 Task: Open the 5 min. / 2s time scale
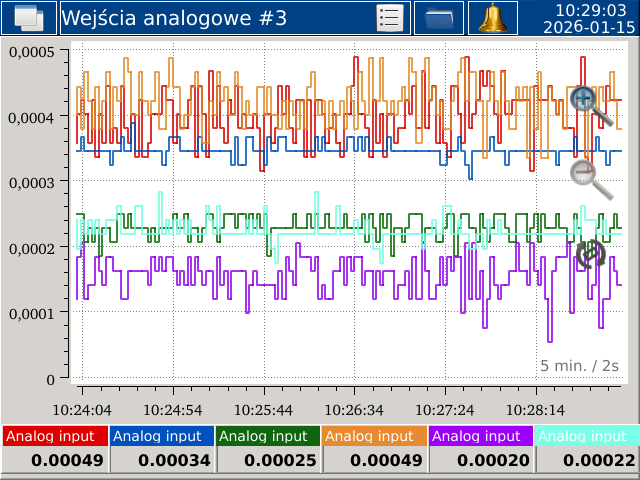pos(579,366)
